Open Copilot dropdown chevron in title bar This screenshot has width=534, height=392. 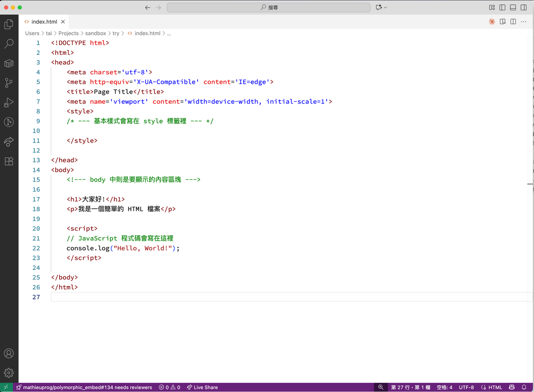click(385, 7)
